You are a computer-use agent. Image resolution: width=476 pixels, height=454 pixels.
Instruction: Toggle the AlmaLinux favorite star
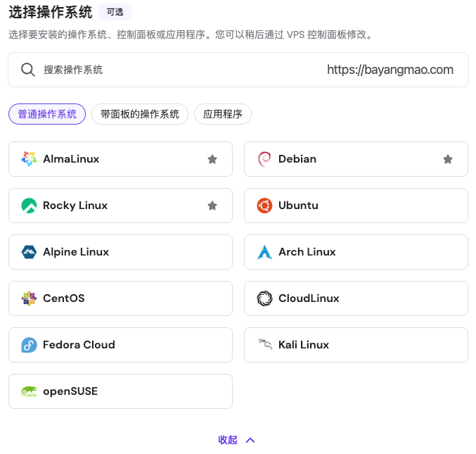click(212, 159)
